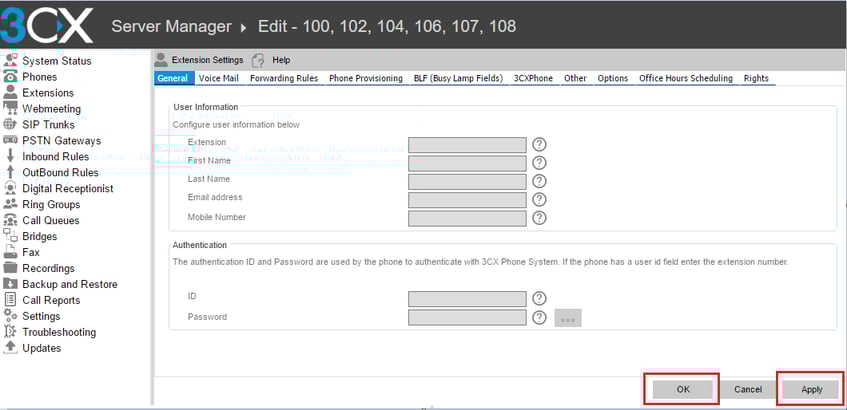Click the Phones sidebar icon
Screen dimensions: 847x410
tap(10, 77)
